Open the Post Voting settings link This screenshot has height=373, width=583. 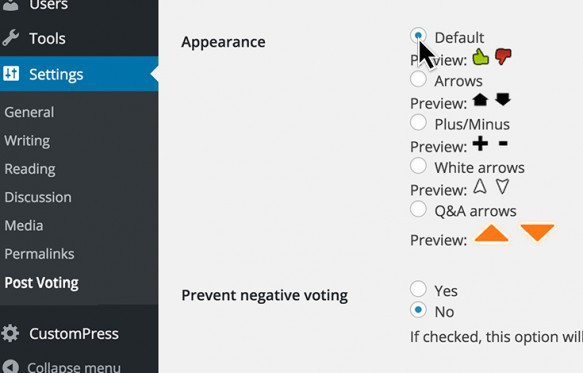pyautogui.click(x=42, y=283)
